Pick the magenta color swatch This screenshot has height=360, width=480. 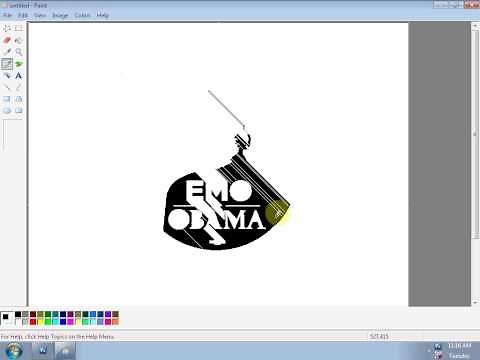[70, 322]
